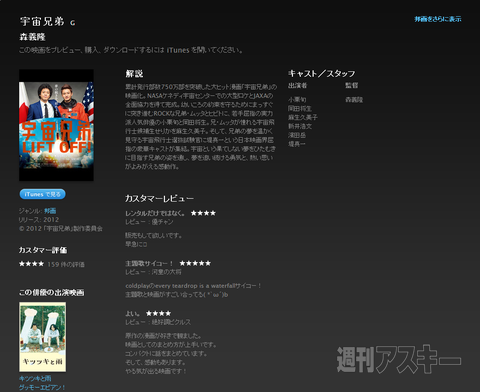This screenshot has height=392, width=480.
Task: Click the 'よい。' review title
Action: click(x=133, y=313)
